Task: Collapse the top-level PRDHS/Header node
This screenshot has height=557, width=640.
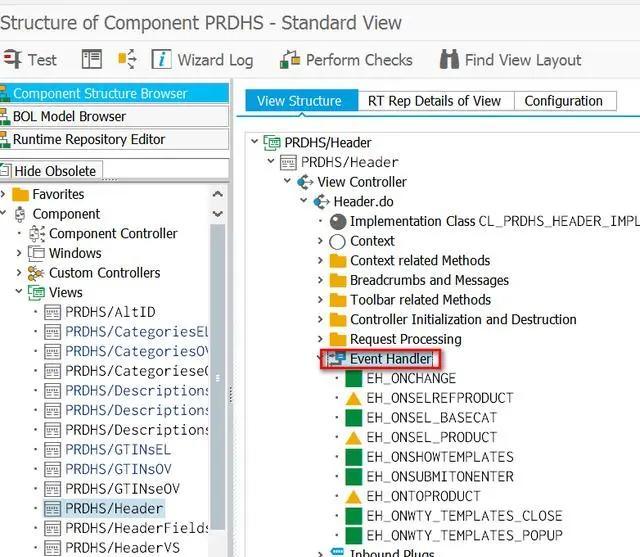Action: (255, 142)
